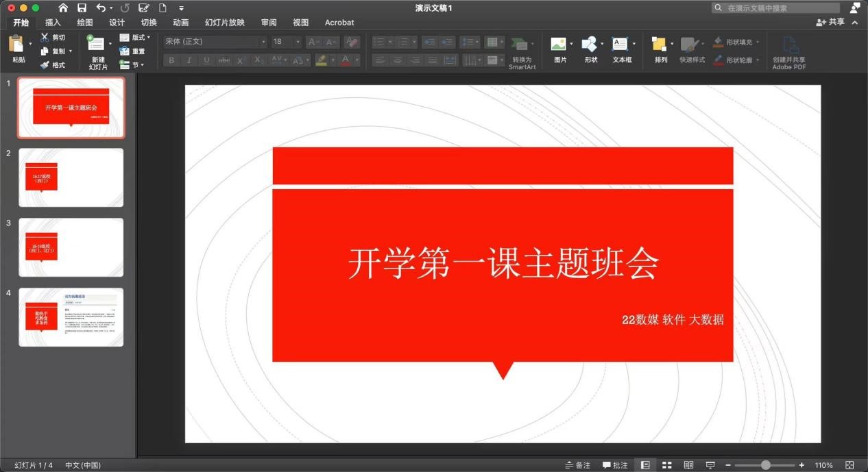
Task: Switch to the Insert (插入) tab
Action: [x=53, y=23]
